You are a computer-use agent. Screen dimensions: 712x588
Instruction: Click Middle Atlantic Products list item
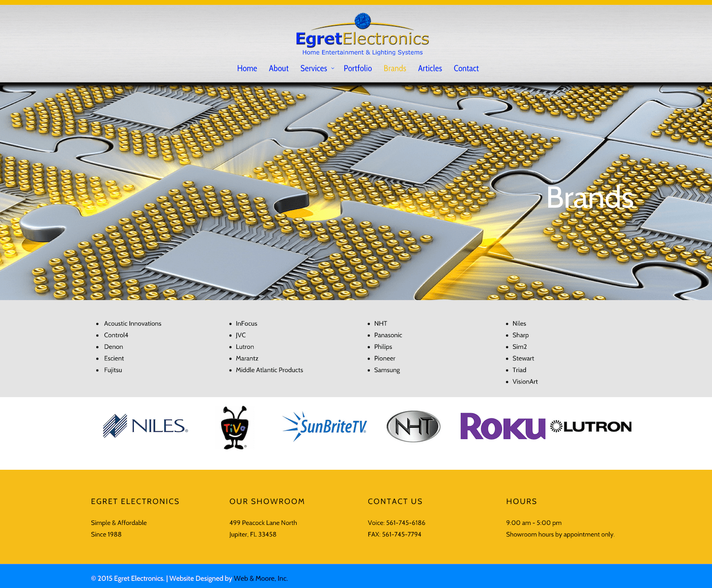(270, 370)
